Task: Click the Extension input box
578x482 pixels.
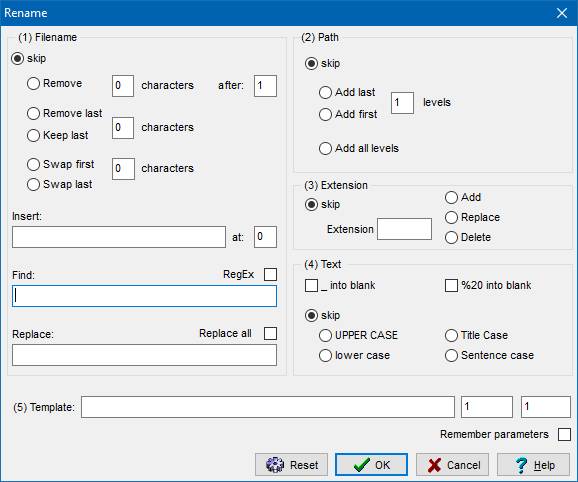Action: click(404, 229)
